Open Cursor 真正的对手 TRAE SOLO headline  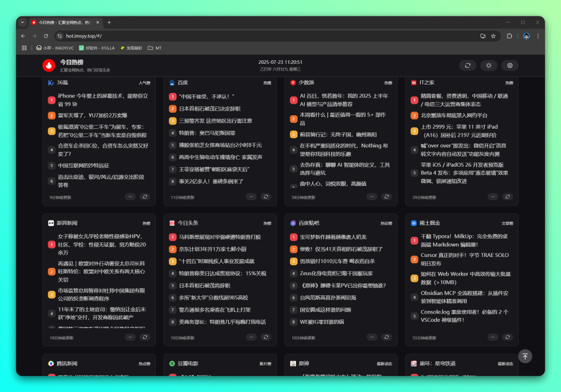[465, 259]
